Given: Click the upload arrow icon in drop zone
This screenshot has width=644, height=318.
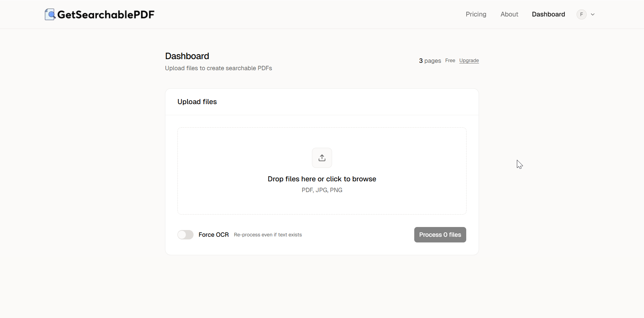Looking at the screenshot, I should [322, 157].
